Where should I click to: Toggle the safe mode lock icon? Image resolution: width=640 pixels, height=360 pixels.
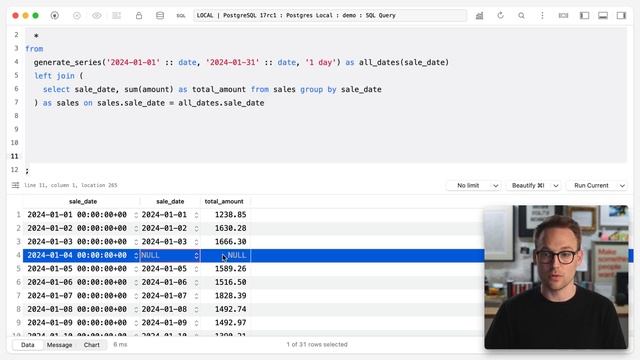139,16
